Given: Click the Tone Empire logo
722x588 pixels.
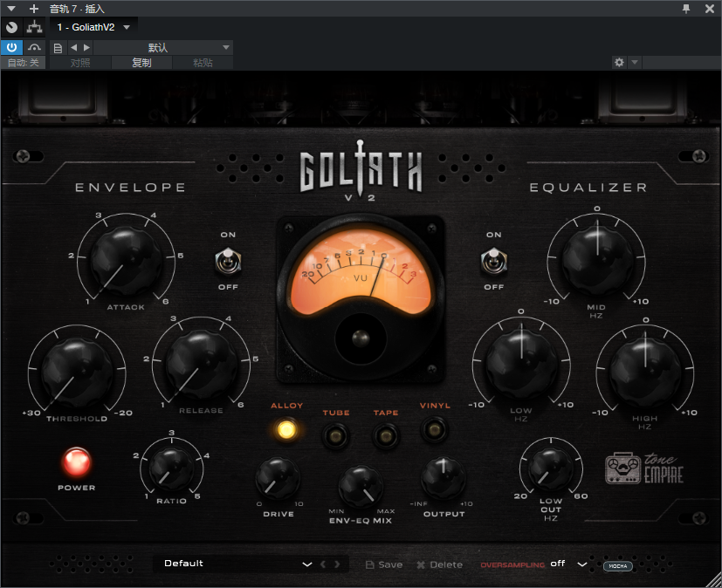Looking at the screenshot, I should (644, 468).
